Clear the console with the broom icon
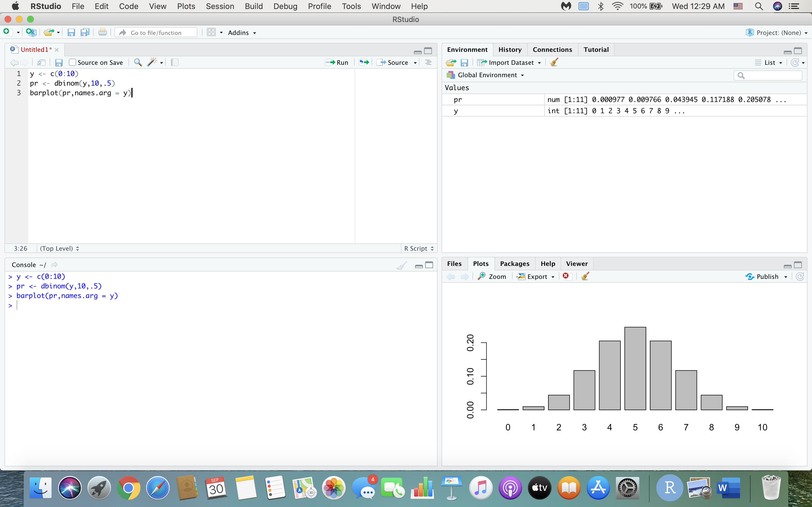This screenshot has width=812, height=507. [x=402, y=266]
